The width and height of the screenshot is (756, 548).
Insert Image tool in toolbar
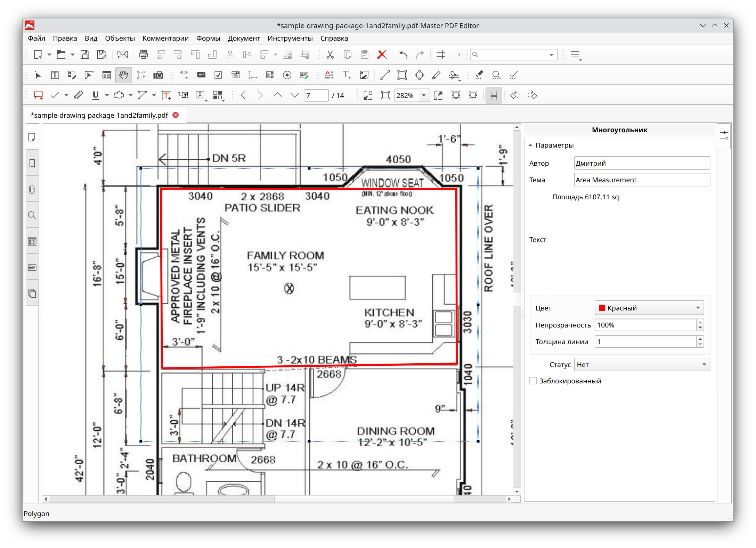(x=364, y=75)
